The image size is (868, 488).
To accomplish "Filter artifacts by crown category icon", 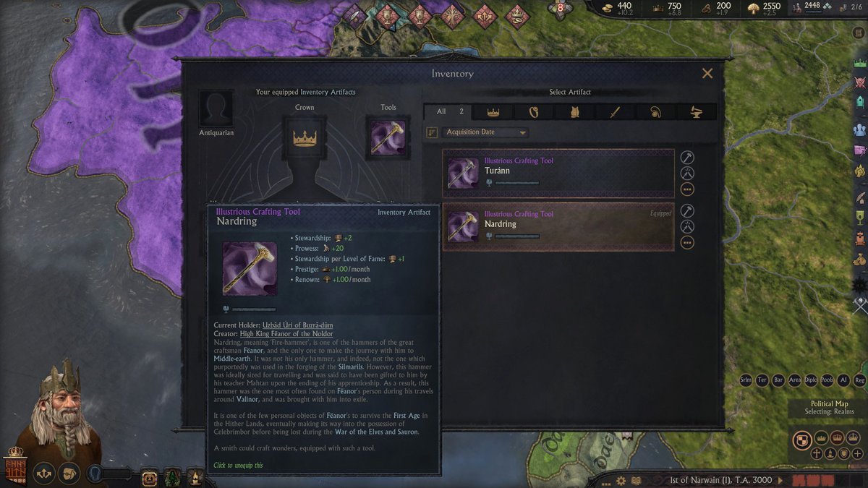I will pyautogui.click(x=493, y=112).
